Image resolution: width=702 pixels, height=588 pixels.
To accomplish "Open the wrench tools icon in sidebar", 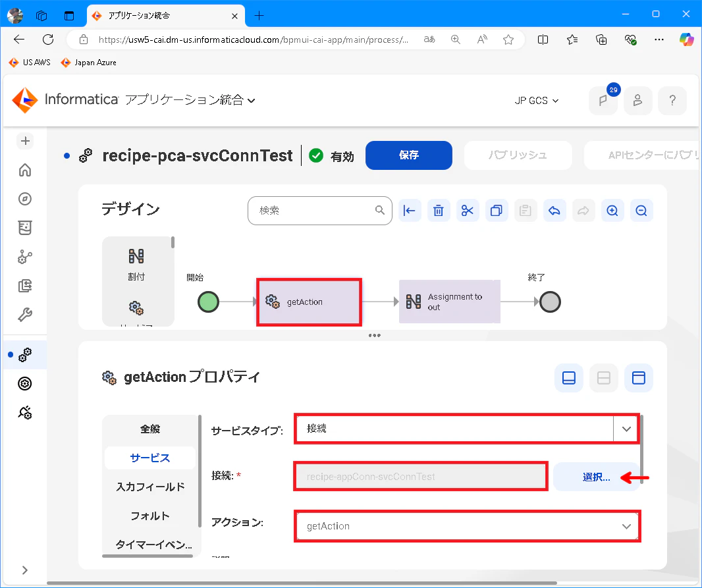I will (x=25, y=315).
